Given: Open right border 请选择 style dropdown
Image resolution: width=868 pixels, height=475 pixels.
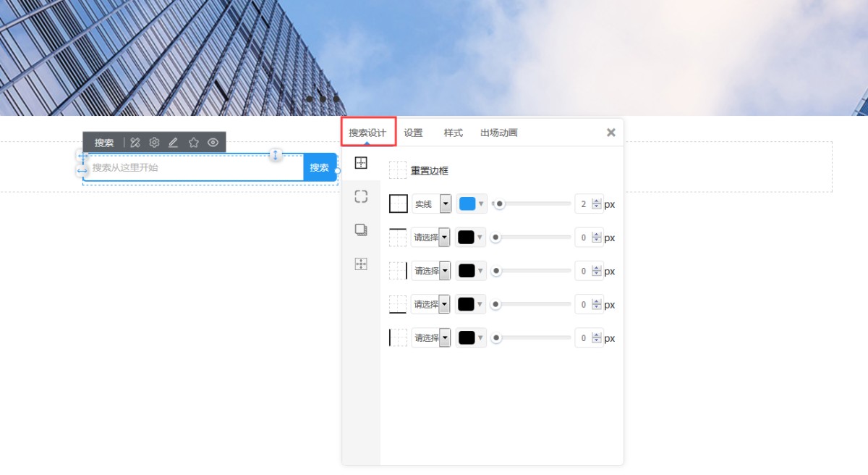Looking at the screenshot, I should click(x=431, y=271).
